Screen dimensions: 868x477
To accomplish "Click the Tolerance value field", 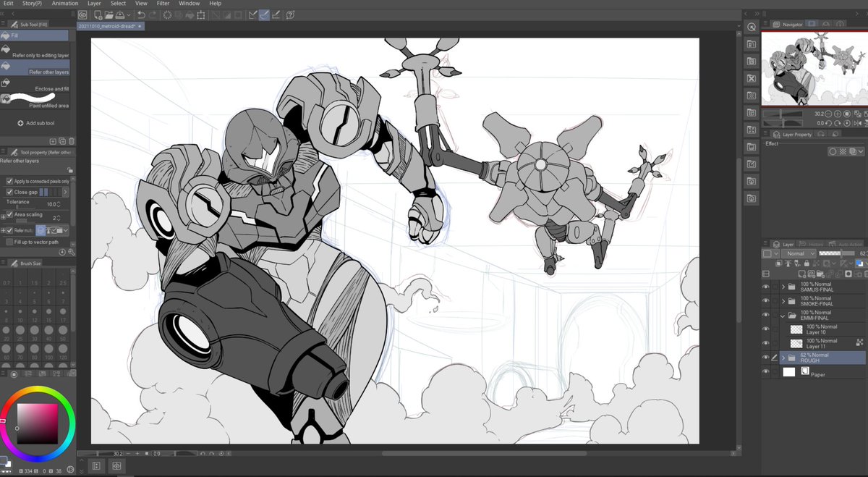I will (52, 204).
